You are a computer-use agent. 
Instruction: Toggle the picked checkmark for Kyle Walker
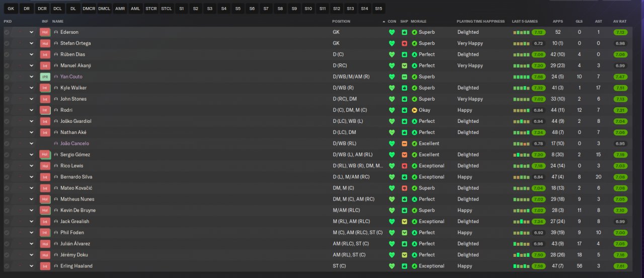click(x=7, y=88)
